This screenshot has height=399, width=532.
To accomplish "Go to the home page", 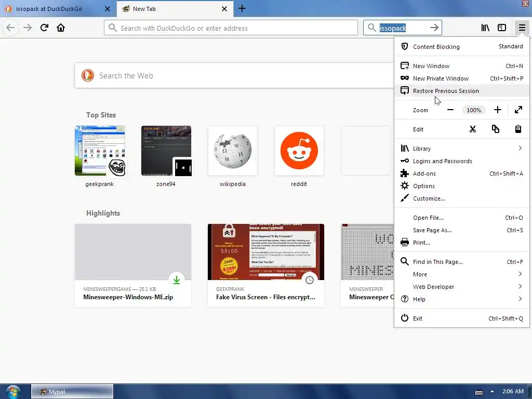I will click(61, 28).
